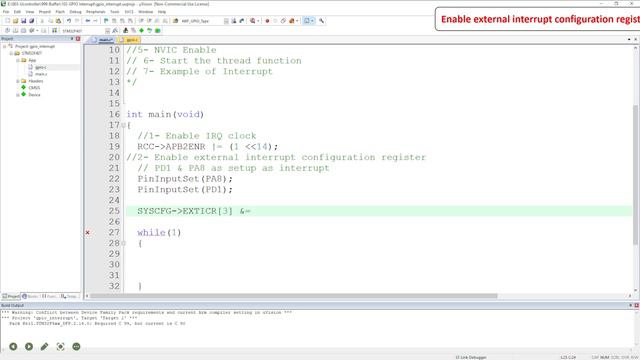
Task: Close the Build Output panel
Action: [x=636, y=305]
